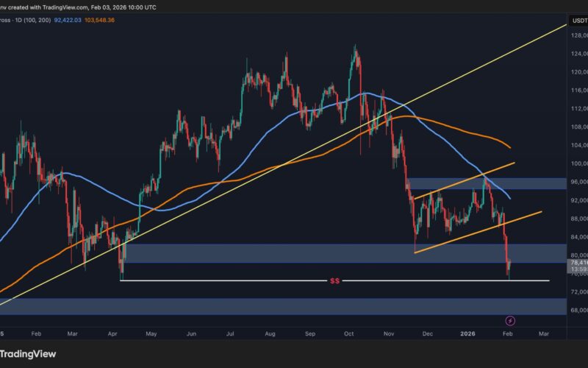The height and width of the screenshot is (368, 588).
Task: Click the red $$ label on white line
Action: tap(335, 281)
